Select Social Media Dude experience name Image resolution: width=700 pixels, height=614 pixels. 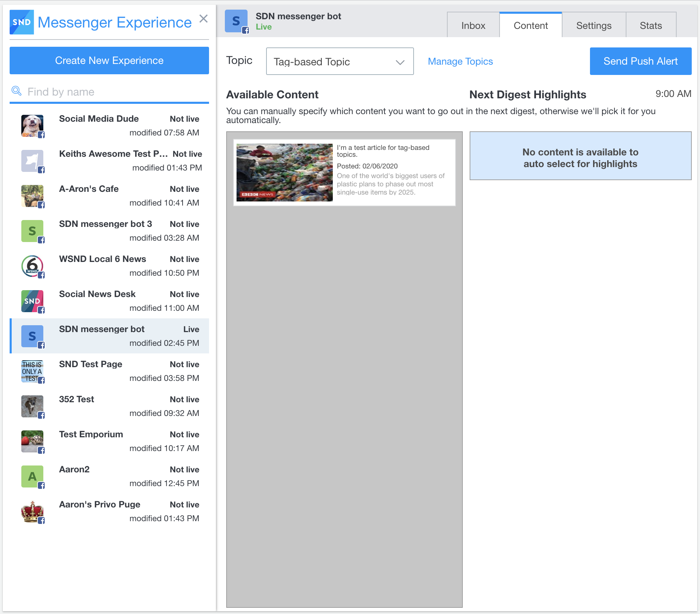(x=99, y=119)
